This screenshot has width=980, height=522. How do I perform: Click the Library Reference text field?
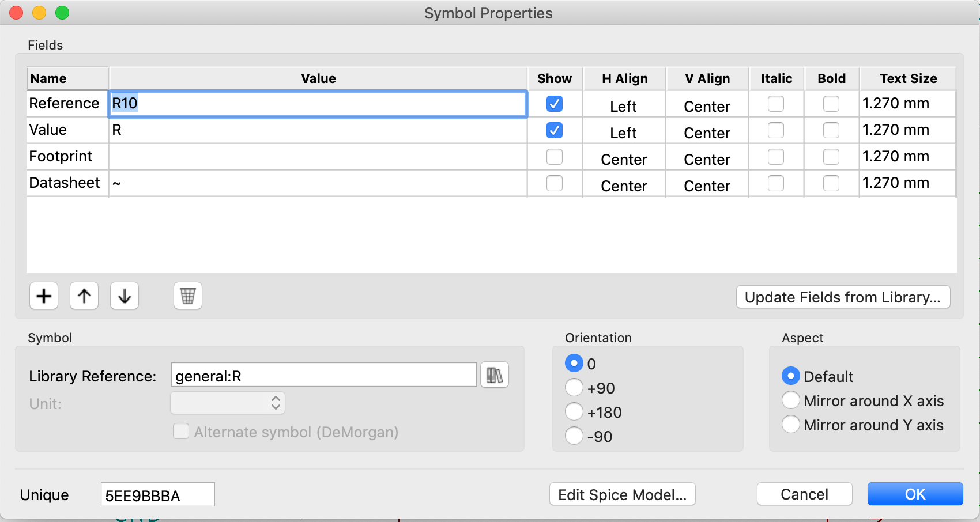pyautogui.click(x=323, y=376)
